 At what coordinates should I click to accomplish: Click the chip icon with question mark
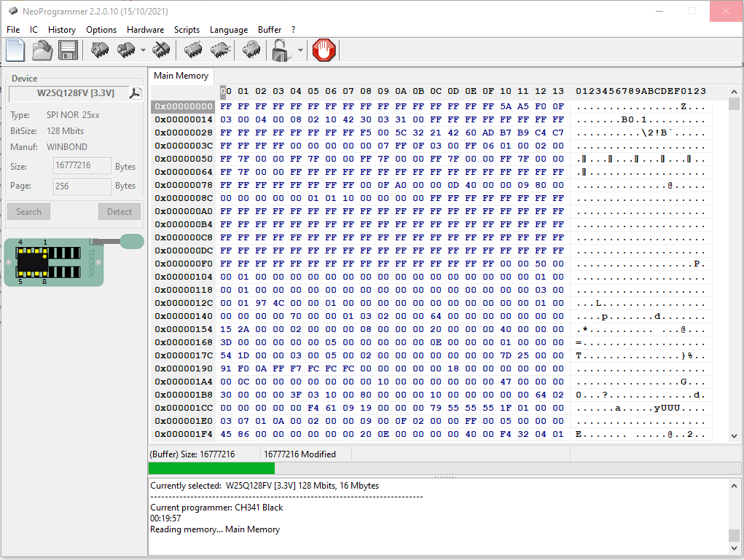coord(251,50)
